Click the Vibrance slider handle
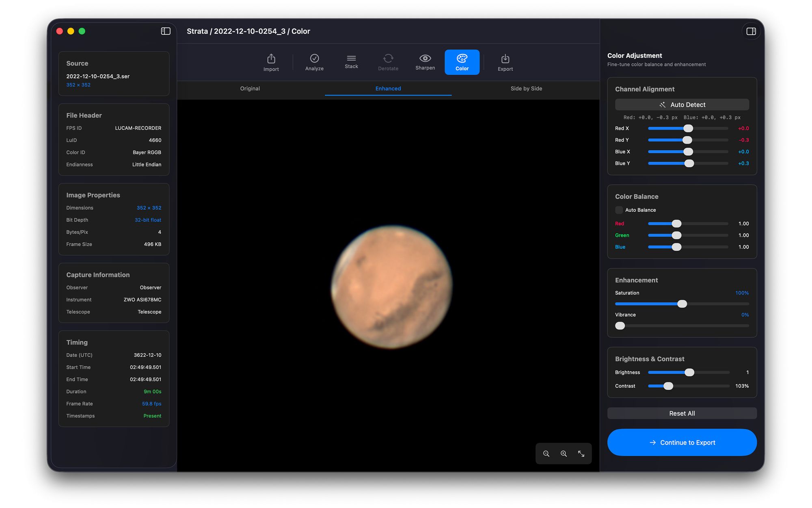 click(x=620, y=326)
